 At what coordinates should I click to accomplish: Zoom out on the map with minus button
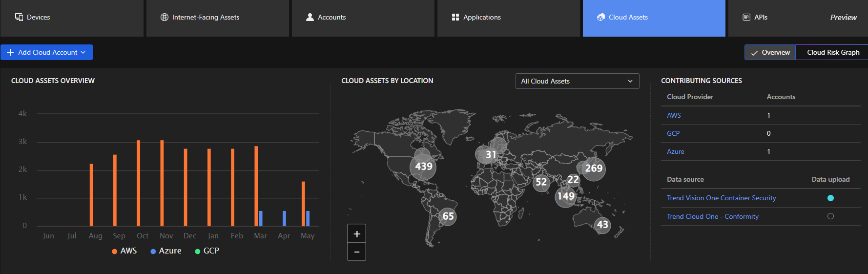click(x=357, y=252)
